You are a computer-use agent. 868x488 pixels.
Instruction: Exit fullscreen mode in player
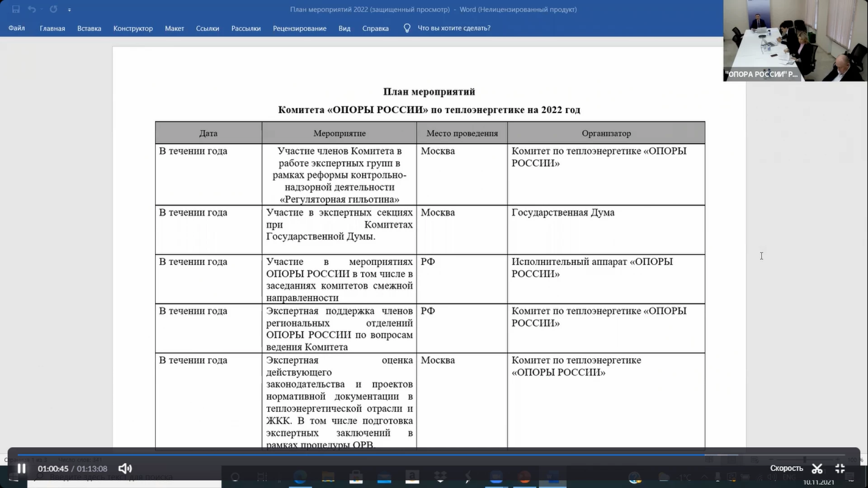pos(840,469)
